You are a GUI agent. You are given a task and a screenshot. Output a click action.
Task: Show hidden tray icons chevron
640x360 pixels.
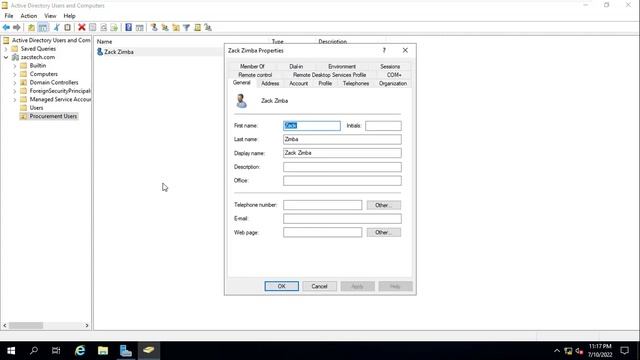coord(557,351)
